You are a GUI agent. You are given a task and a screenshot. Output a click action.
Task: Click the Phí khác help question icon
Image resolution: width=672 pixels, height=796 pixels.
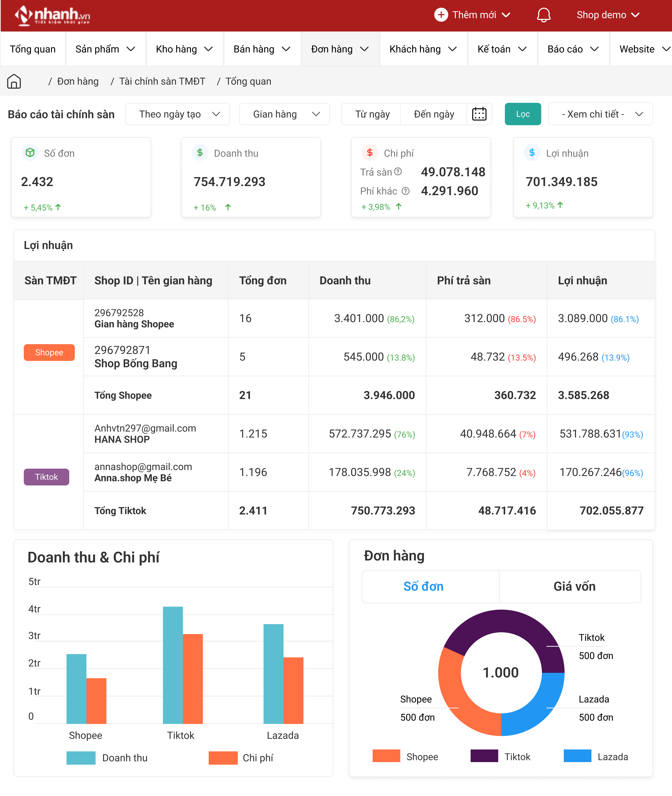[406, 191]
